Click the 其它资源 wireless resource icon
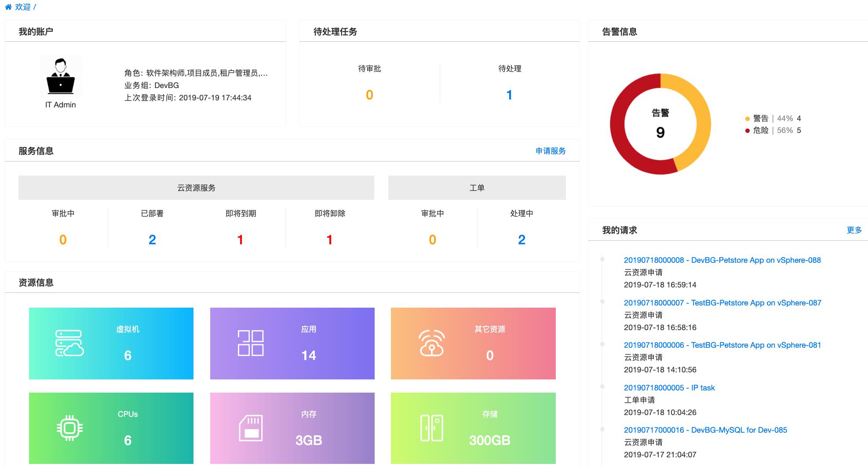The height and width of the screenshot is (467, 868). [x=432, y=342]
